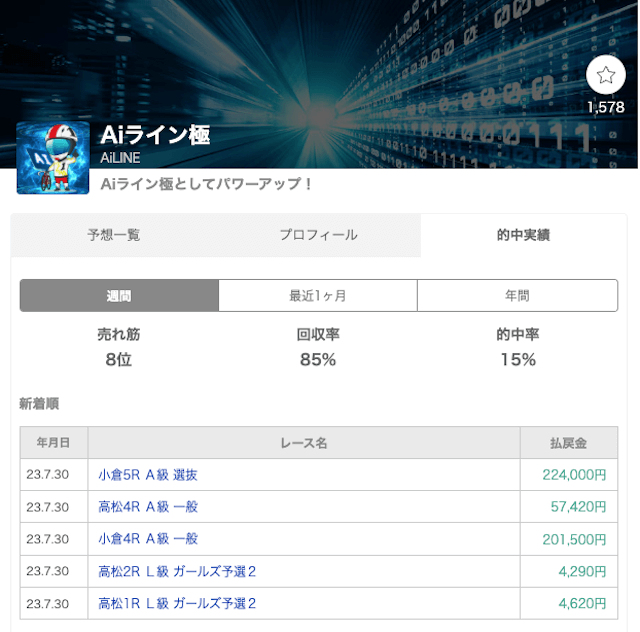640x632 pixels.
Task: Click the 的中率 15% value
Action: [x=518, y=360]
